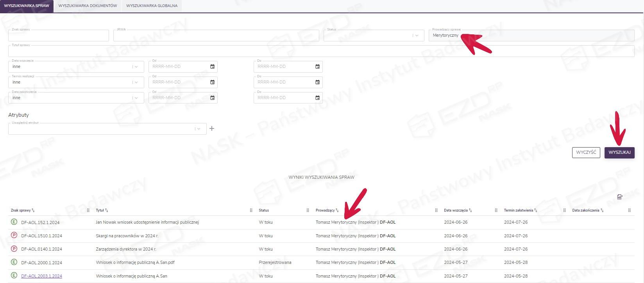644x283 pixels.
Task: Expand the Data wszczęcia range dropdown
Action: [x=136, y=67]
